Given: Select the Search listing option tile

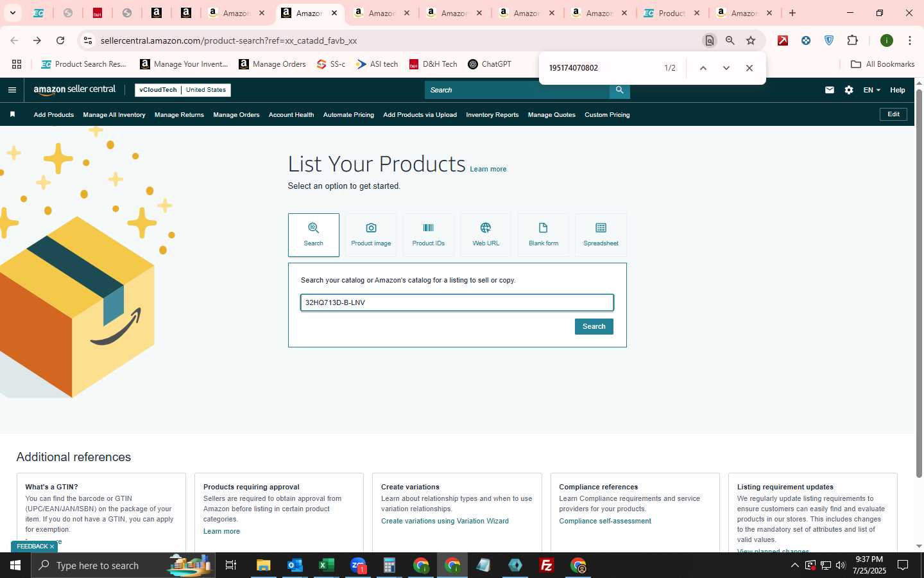Looking at the screenshot, I should click(x=314, y=235).
